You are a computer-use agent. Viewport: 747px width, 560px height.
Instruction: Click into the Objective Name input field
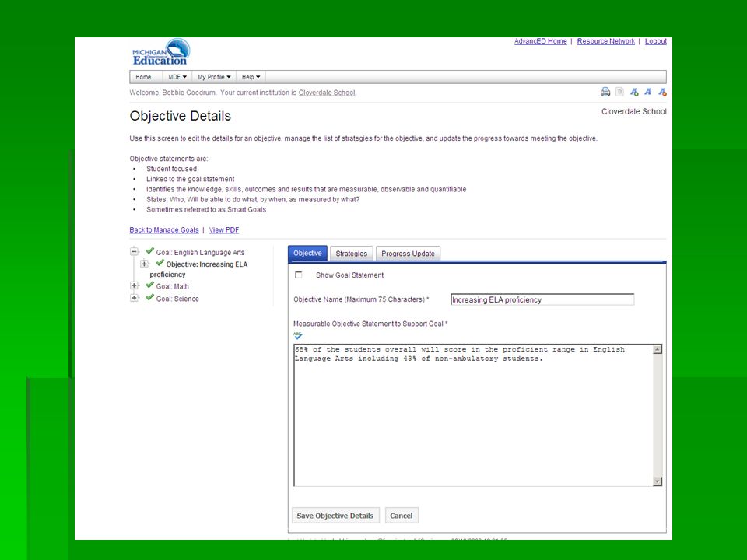coord(542,299)
